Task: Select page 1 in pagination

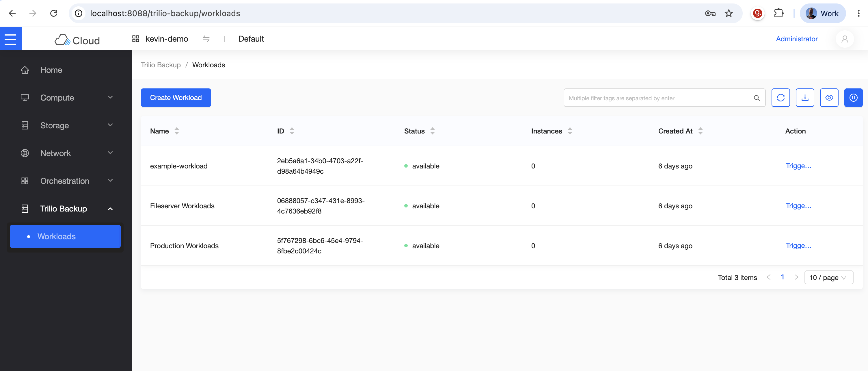Action: click(x=782, y=277)
